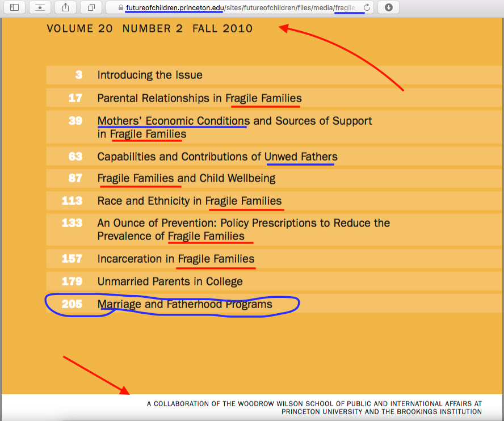
Task: Open 'Marriage and Fatherhood Programs' entry
Action: point(184,304)
